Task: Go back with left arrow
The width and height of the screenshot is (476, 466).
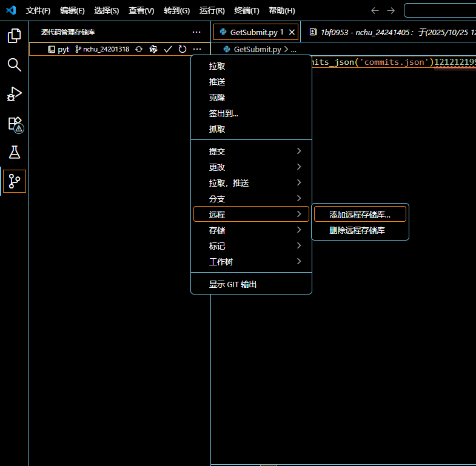Action: 375,11
